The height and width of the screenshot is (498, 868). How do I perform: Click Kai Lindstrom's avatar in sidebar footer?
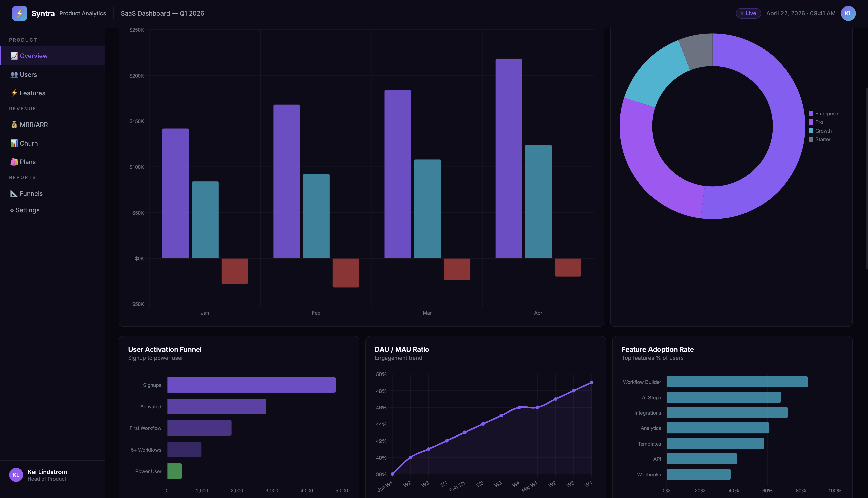(16, 475)
